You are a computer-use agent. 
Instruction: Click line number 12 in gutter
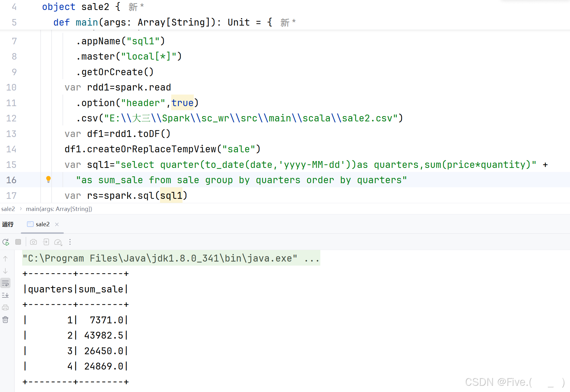11,118
